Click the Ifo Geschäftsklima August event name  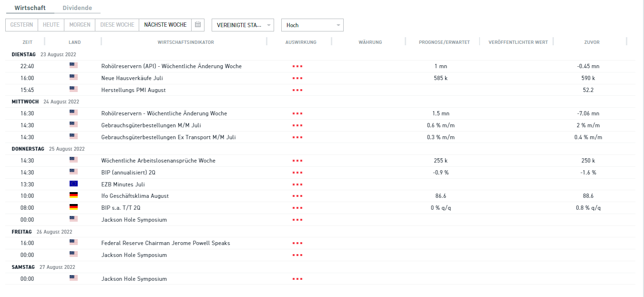135,196
